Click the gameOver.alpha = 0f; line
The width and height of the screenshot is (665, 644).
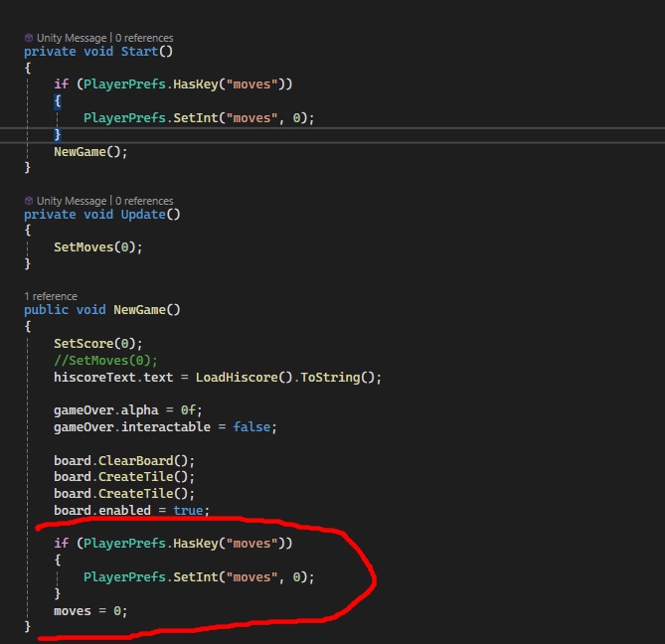tap(128, 410)
